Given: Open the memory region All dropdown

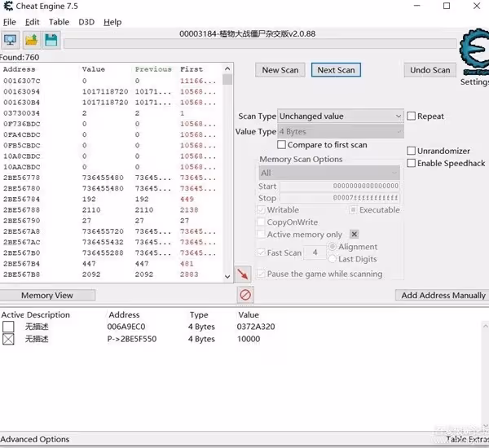Looking at the screenshot, I should (x=329, y=173).
